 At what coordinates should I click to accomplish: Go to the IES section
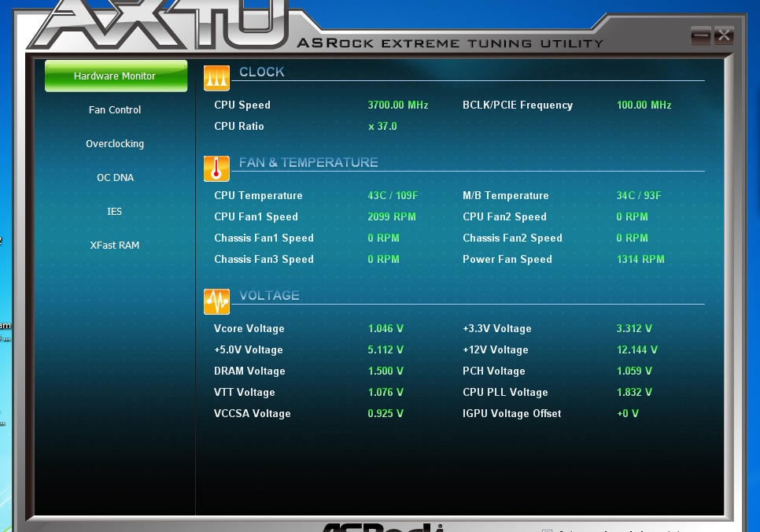point(114,212)
